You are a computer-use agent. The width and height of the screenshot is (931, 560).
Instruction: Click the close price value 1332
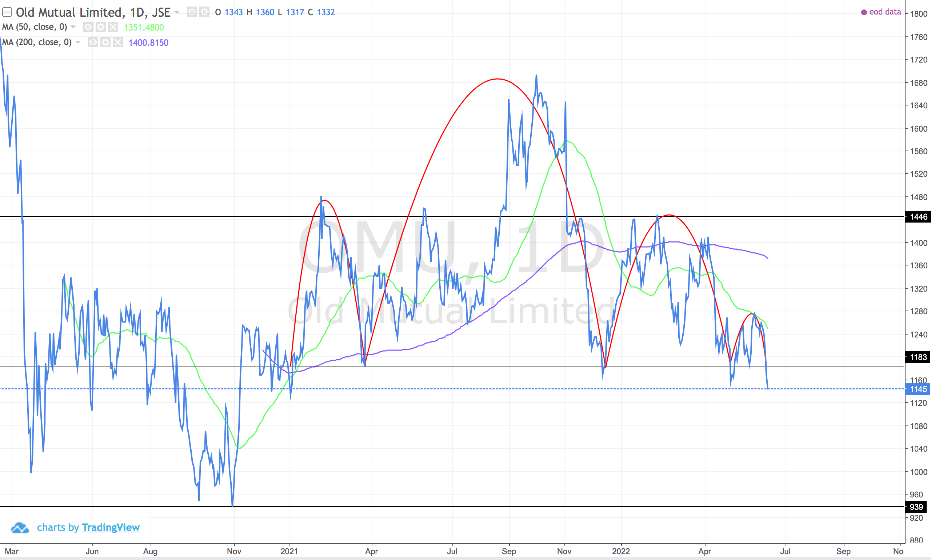[326, 12]
